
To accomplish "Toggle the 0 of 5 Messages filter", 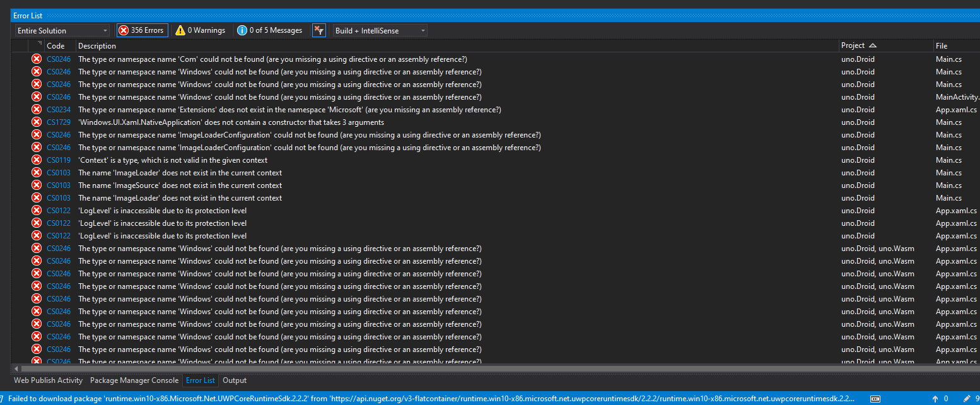I will coord(270,30).
